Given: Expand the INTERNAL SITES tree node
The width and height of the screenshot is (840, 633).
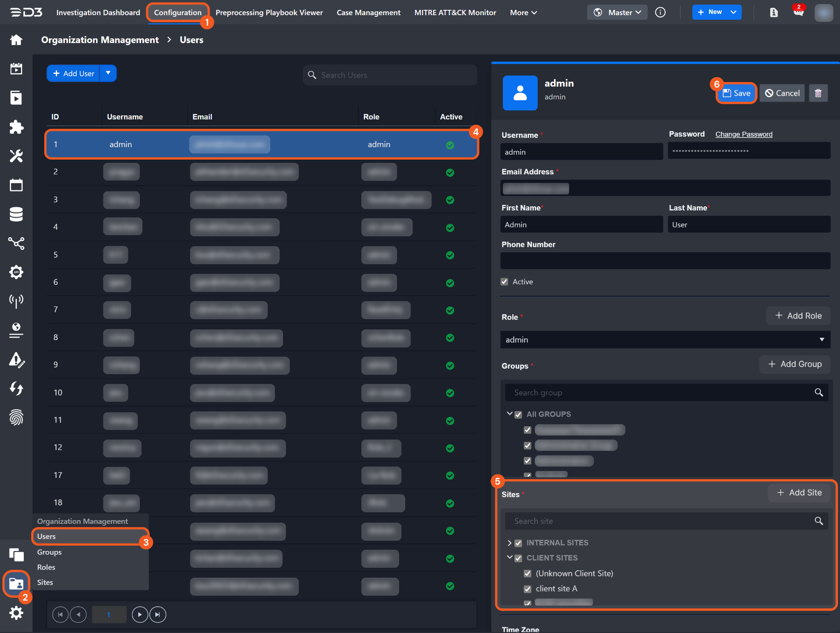Looking at the screenshot, I should click(509, 543).
